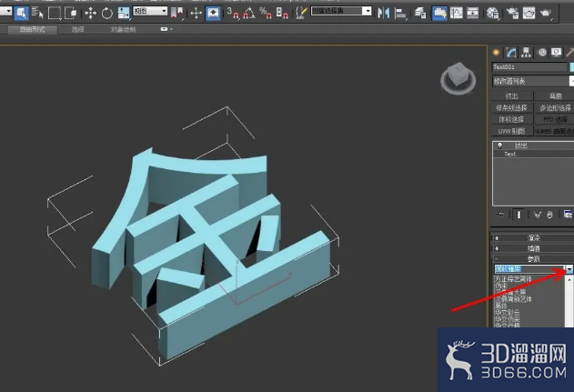Open Render Setup dialog
This screenshot has height=392, width=574.
tap(512, 14)
